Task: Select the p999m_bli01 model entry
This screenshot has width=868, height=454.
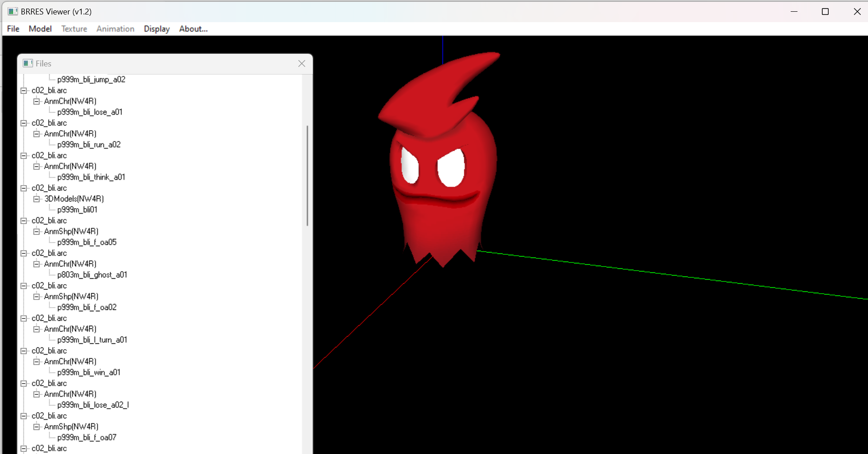Action: 77,210
